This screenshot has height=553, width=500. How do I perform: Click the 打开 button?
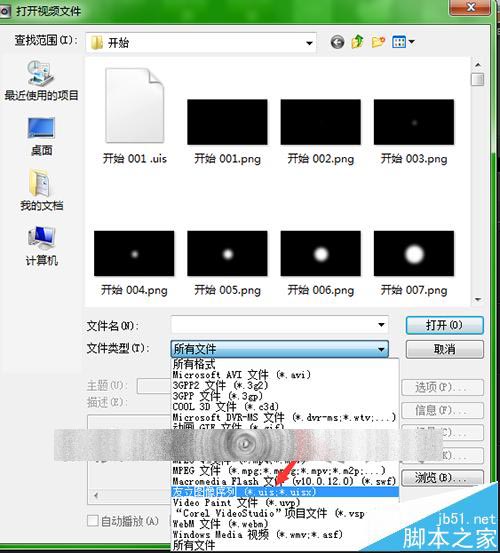[444, 325]
